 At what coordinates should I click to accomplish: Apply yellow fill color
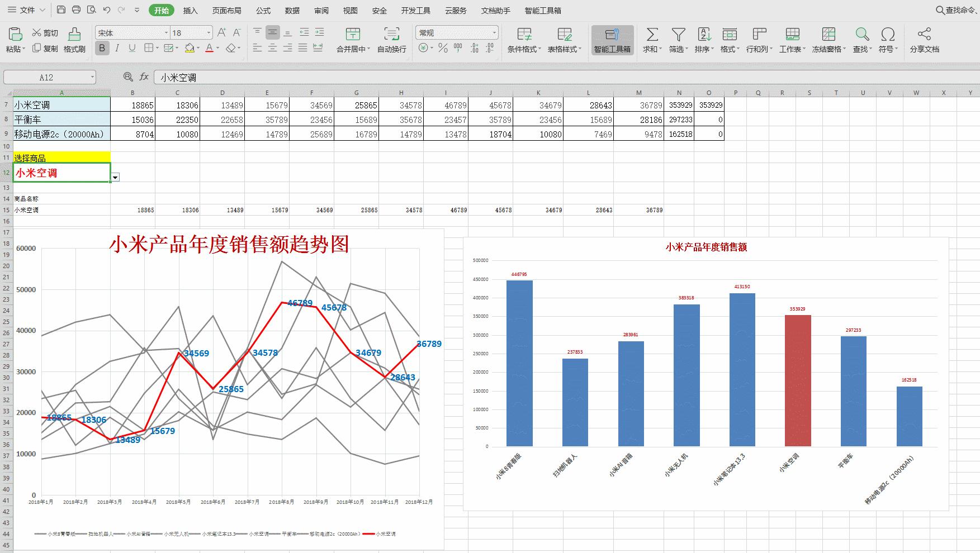(190, 49)
